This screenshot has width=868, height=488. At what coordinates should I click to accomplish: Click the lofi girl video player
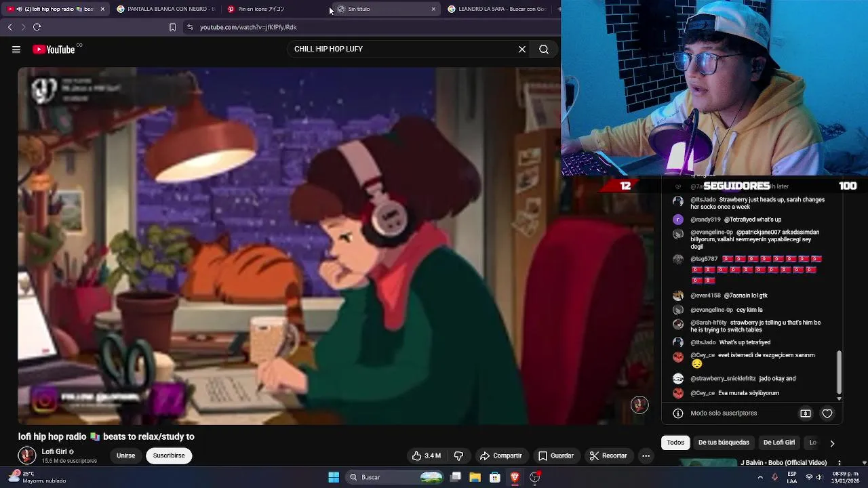coord(336,246)
